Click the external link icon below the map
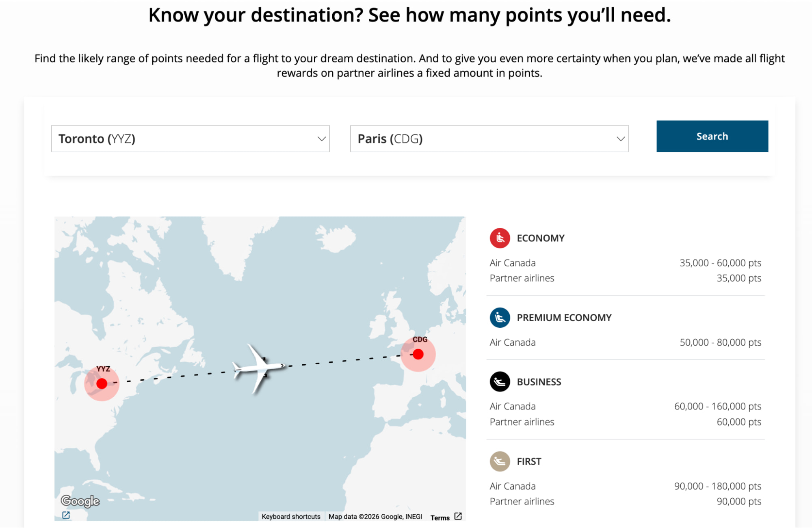This screenshot has width=812, height=528. (65, 515)
